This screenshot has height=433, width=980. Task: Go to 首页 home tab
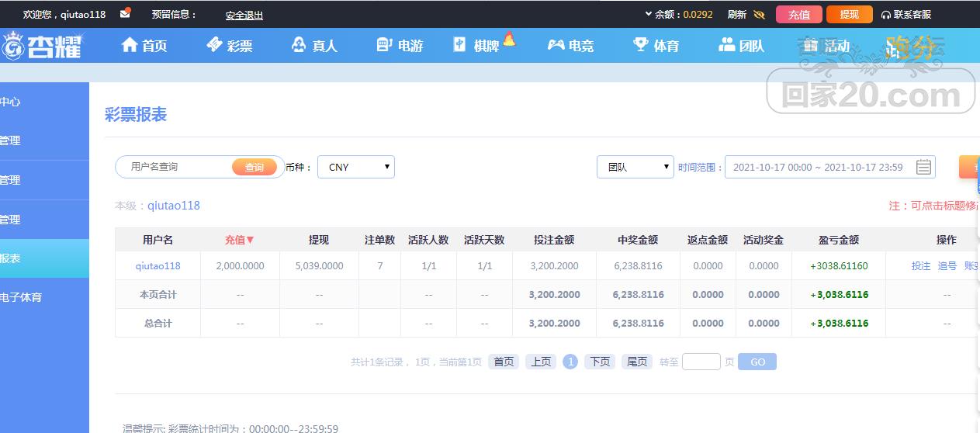click(144, 45)
